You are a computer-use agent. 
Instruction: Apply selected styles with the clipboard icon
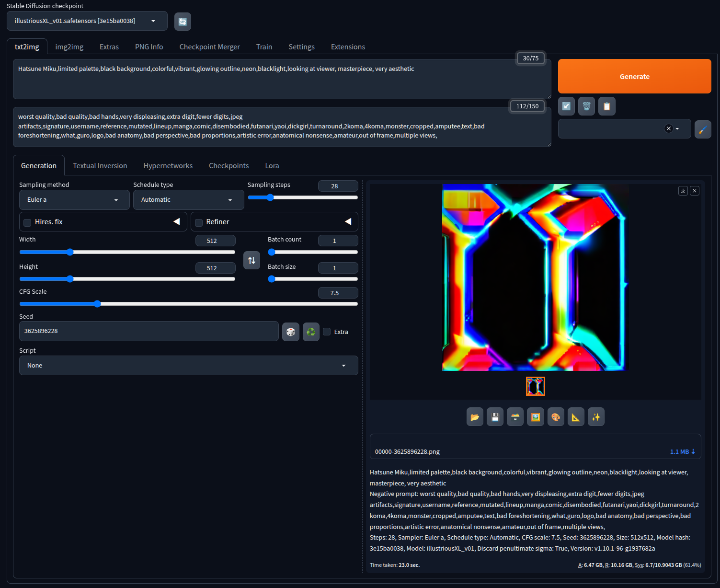click(x=607, y=106)
